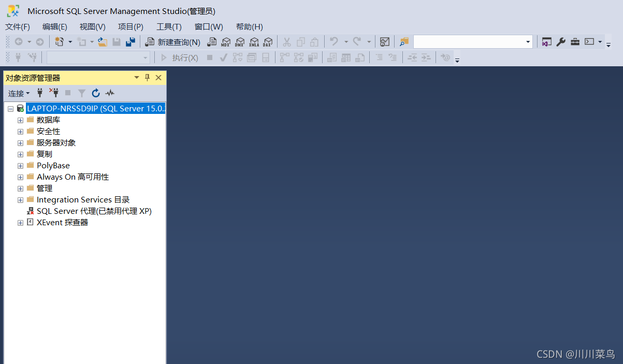Select the 数据库 tree item

[x=48, y=120]
